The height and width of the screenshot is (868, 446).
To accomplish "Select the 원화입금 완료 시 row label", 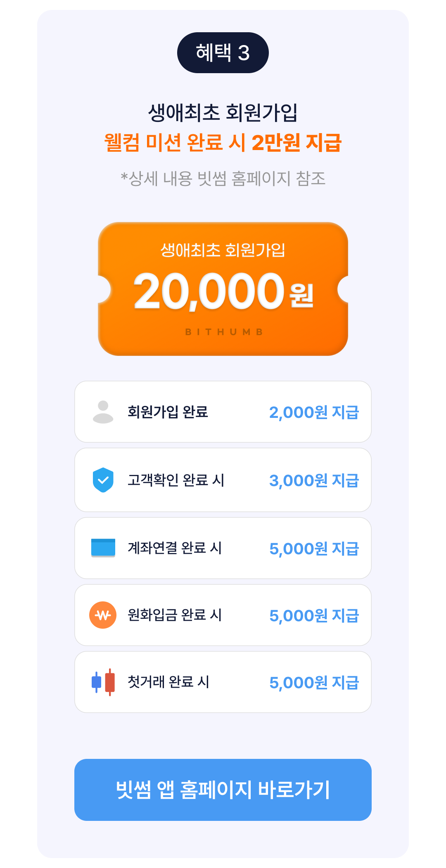I will (x=175, y=615).
